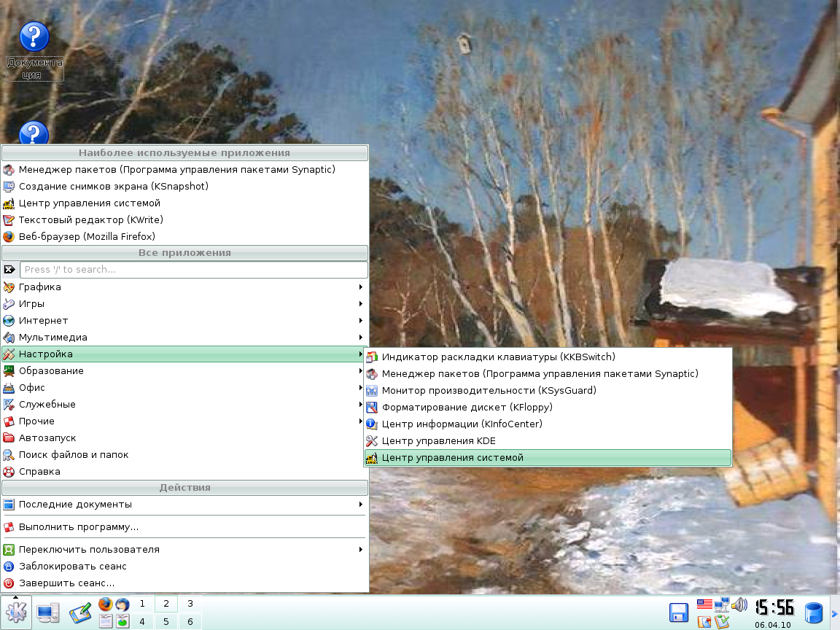Switch to virtual desktop 3
840x630 pixels.
(190, 604)
